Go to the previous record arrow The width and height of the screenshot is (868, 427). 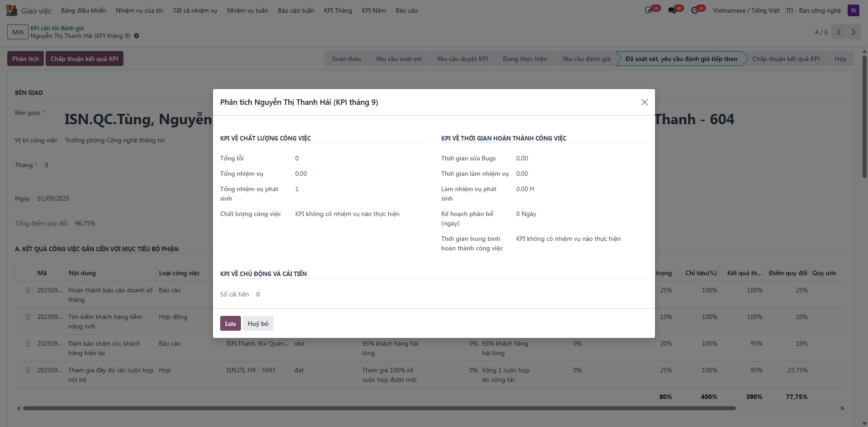coord(839,32)
